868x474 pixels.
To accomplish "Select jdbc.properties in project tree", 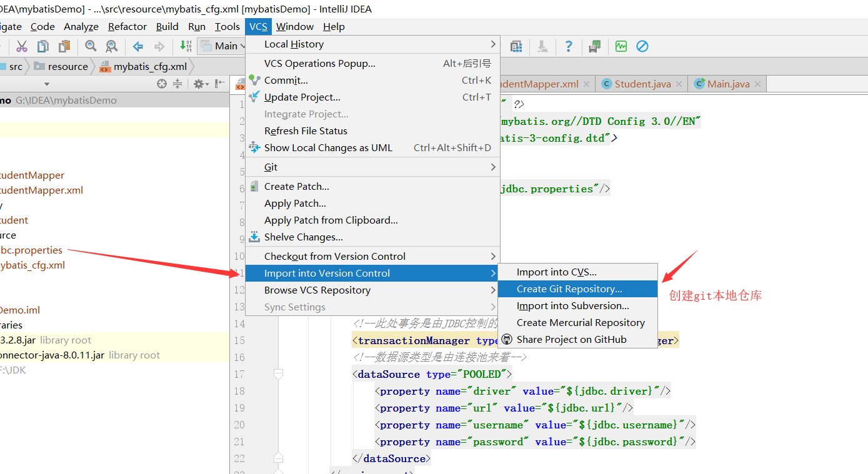I will (31, 250).
